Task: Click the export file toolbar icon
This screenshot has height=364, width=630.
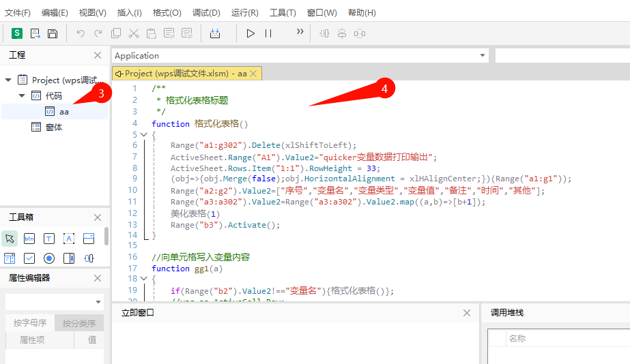Action: tap(35, 33)
